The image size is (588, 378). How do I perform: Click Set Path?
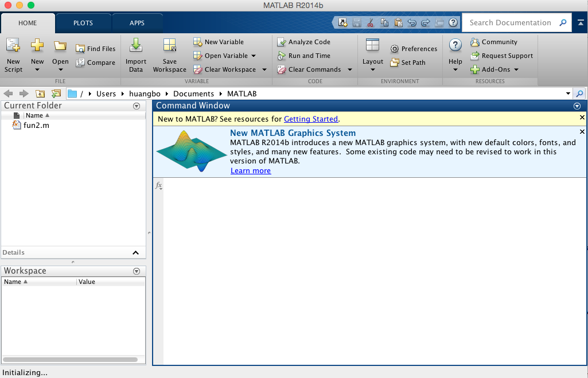(408, 63)
